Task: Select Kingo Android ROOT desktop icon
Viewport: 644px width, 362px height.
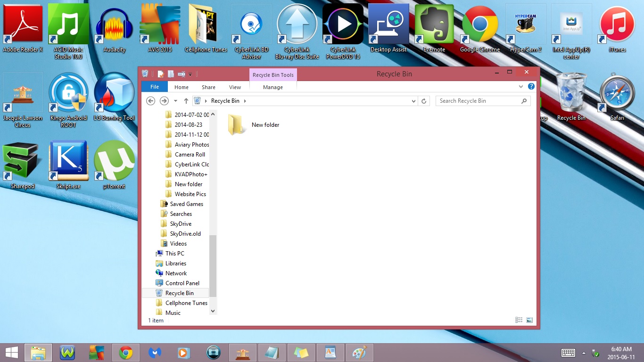Action: point(68,100)
